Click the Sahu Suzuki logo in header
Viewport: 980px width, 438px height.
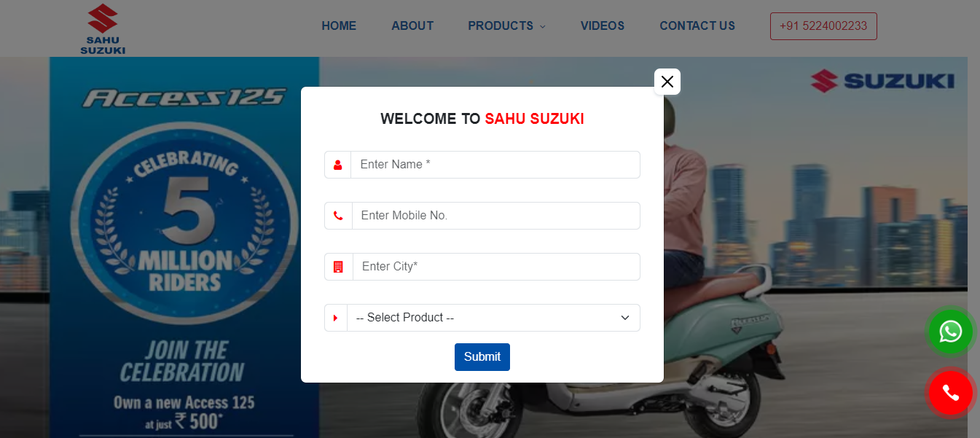(103, 28)
